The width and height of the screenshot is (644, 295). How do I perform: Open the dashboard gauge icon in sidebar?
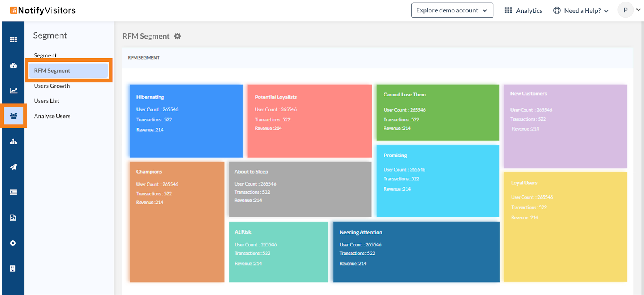click(13, 65)
